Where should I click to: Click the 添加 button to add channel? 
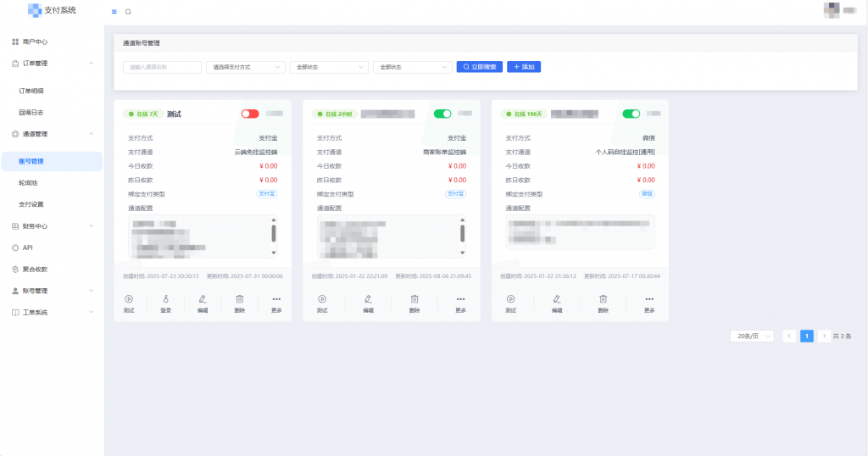point(524,67)
